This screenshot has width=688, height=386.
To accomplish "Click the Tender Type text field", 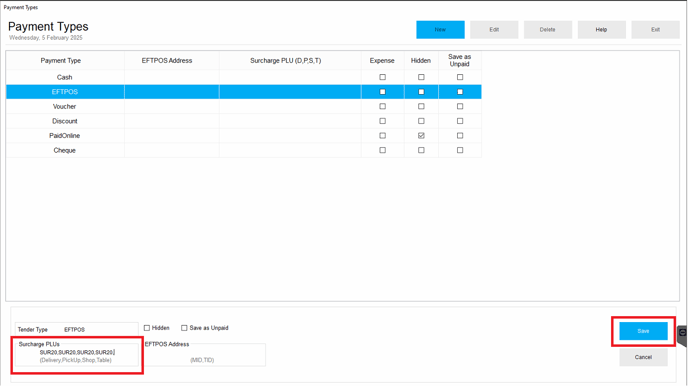I will pyautogui.click(x=100, y=329).
